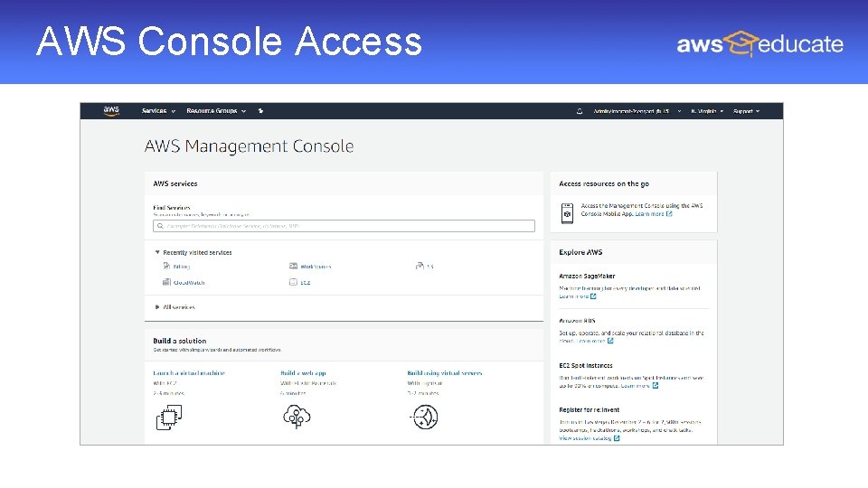This screenshot has width=868, height=488.
Task: Open the Services dropdown menu
Action: tap(158, 111)
